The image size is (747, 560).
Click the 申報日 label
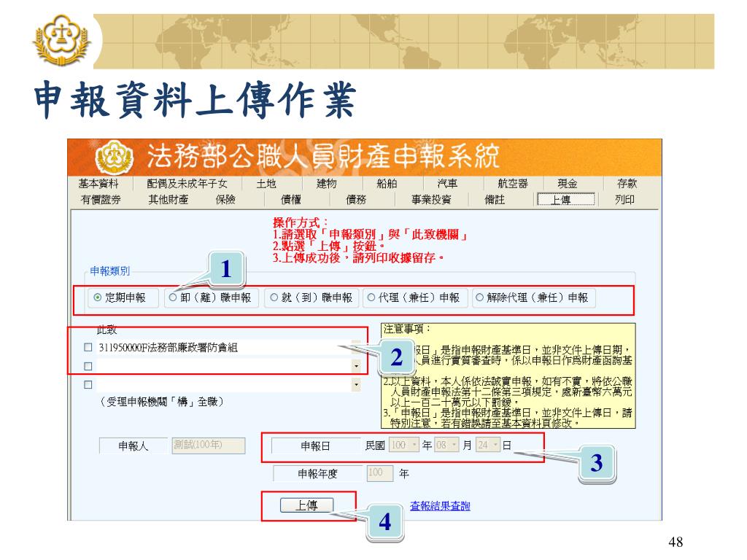coord(315,446)
